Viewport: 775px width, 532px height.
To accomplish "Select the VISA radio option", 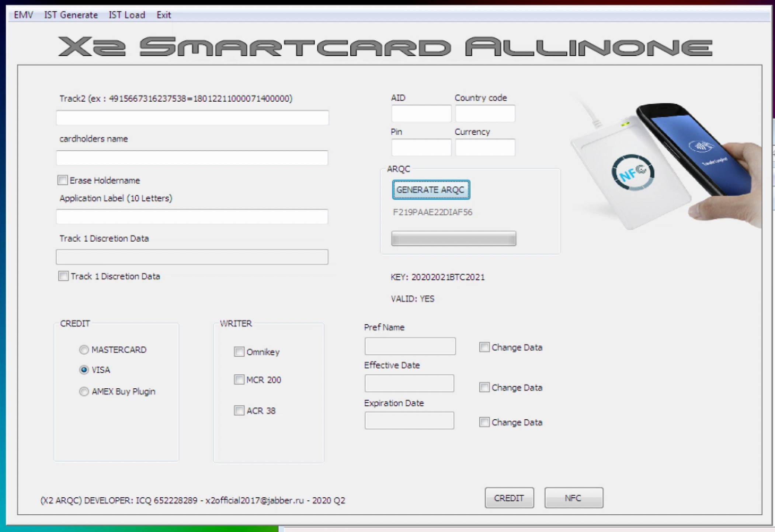I will 84,370.
